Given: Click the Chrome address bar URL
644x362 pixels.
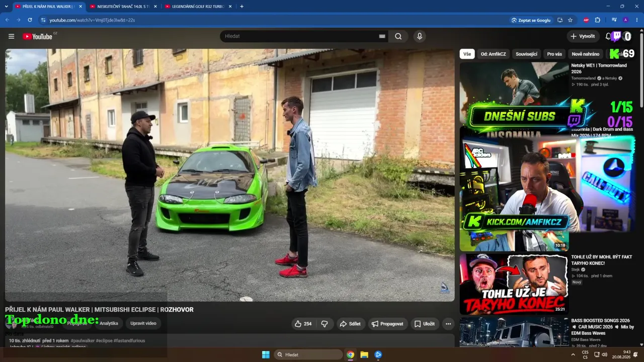Looking at the screenshot, I should tap(92, 20).
